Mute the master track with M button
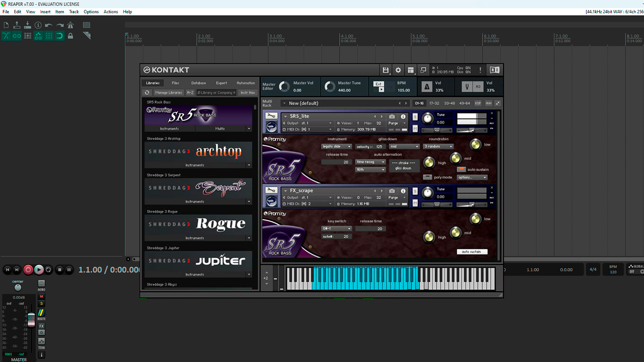Image resolution: width=644 pixels, height=362 pixels. [41, 296]
